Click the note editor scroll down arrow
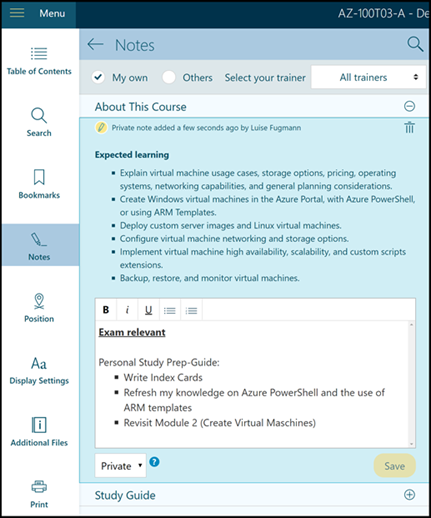This screenshot has height=518, width=431. pyautogui.click(x=412, y=444)
